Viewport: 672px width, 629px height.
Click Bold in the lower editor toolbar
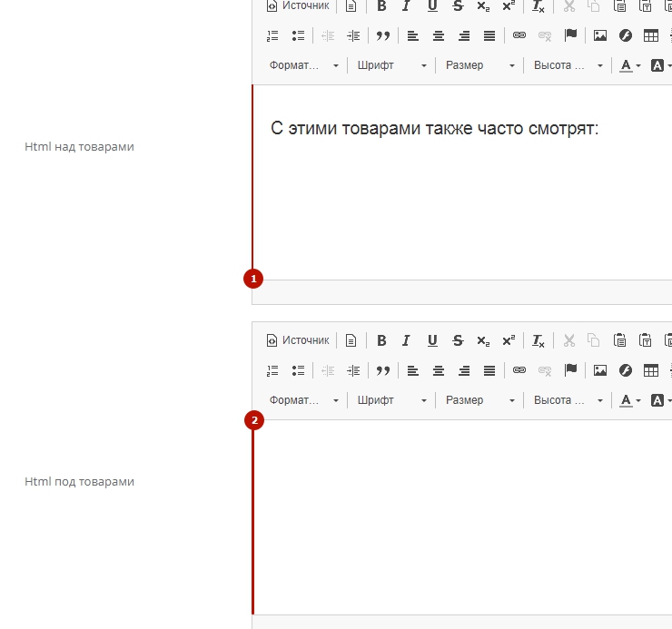click(x=381, y=340)
